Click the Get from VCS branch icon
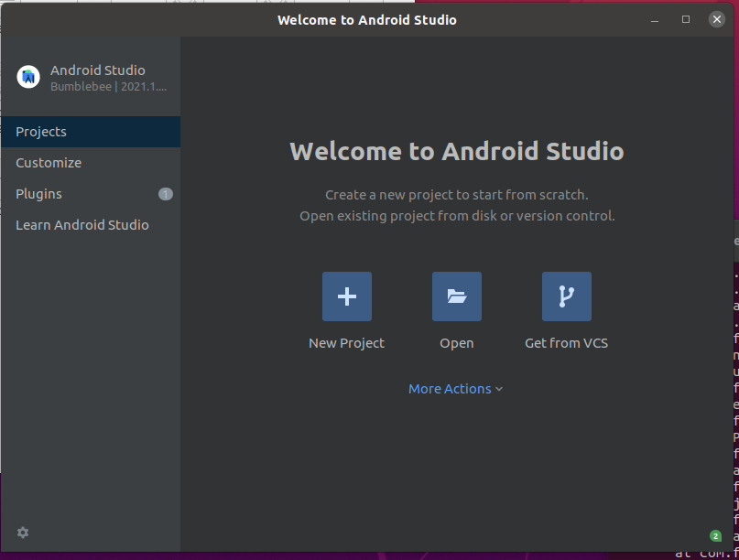 pos(567,296)
